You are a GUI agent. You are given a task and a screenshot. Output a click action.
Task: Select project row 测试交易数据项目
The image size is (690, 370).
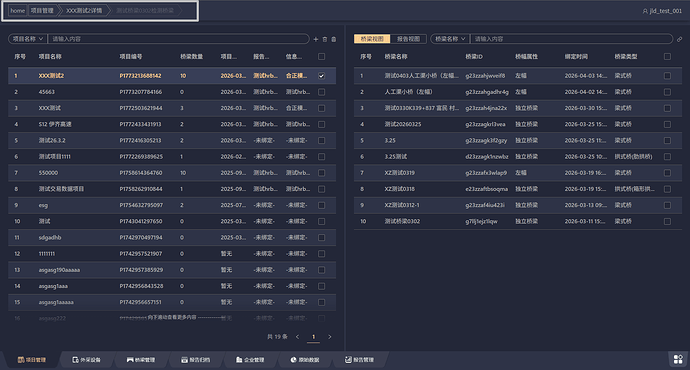pos(172,189)
